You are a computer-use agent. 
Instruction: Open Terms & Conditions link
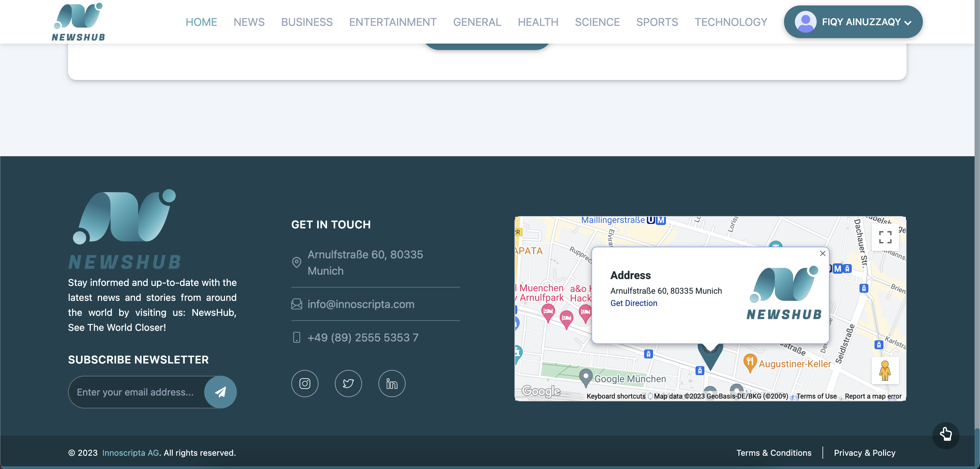tap(773, 453)
